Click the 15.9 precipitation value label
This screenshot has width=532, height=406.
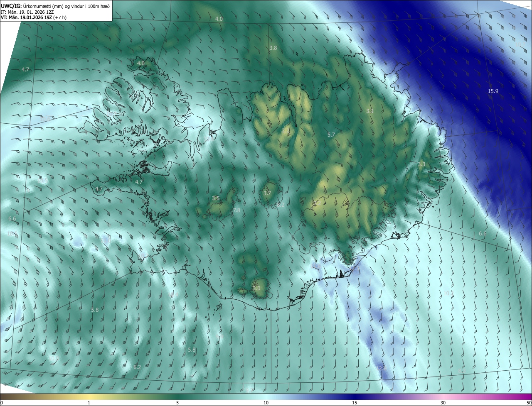pyautogui.click(x=493, y=91)
